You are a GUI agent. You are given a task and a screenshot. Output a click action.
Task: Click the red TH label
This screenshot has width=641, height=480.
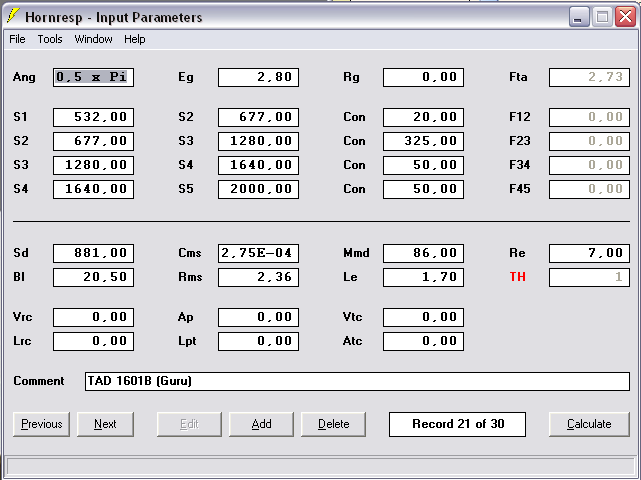[x=517, y=277]
